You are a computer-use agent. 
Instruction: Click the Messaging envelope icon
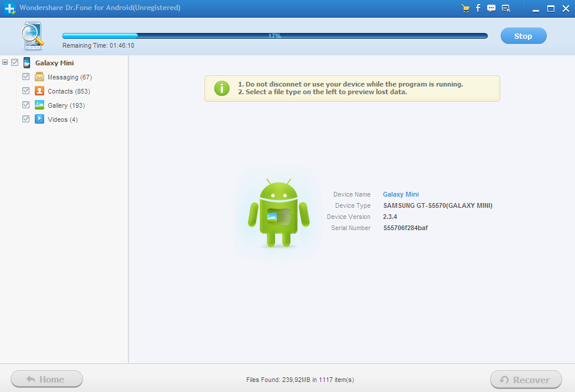[x=39, y=77]
